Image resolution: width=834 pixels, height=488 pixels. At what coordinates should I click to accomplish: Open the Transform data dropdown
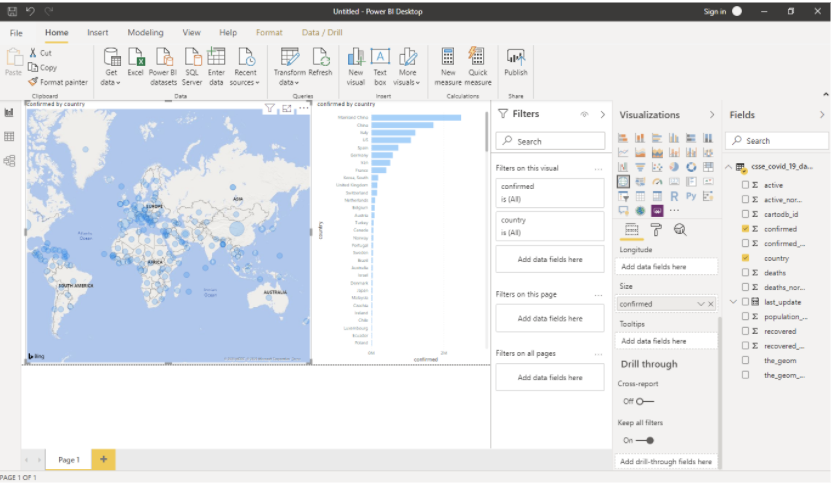tap(289, 67)
